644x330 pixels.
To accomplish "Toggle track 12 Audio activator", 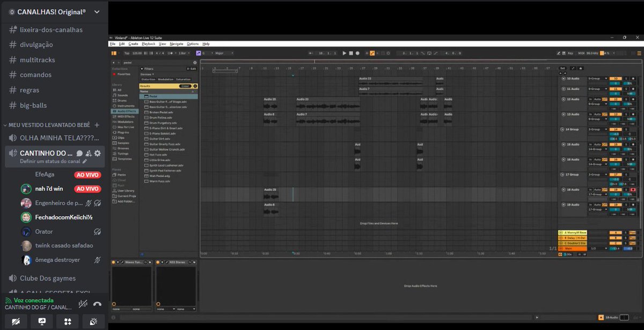I will tap(617, 99).
